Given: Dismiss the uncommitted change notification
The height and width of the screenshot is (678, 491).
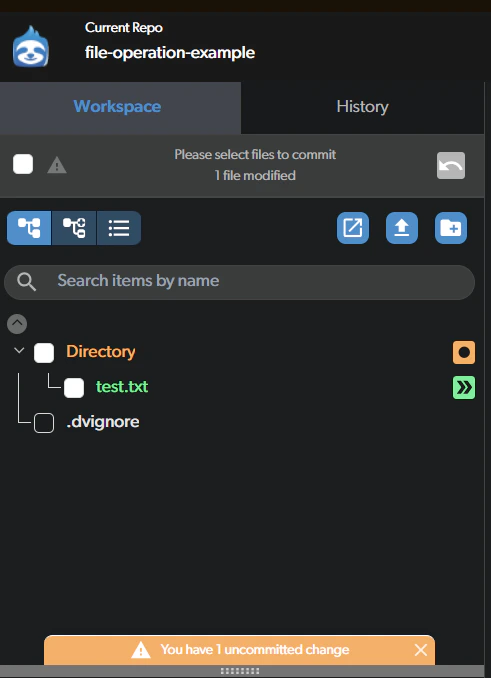Looking at the screenshot, I should coord(421,650).
